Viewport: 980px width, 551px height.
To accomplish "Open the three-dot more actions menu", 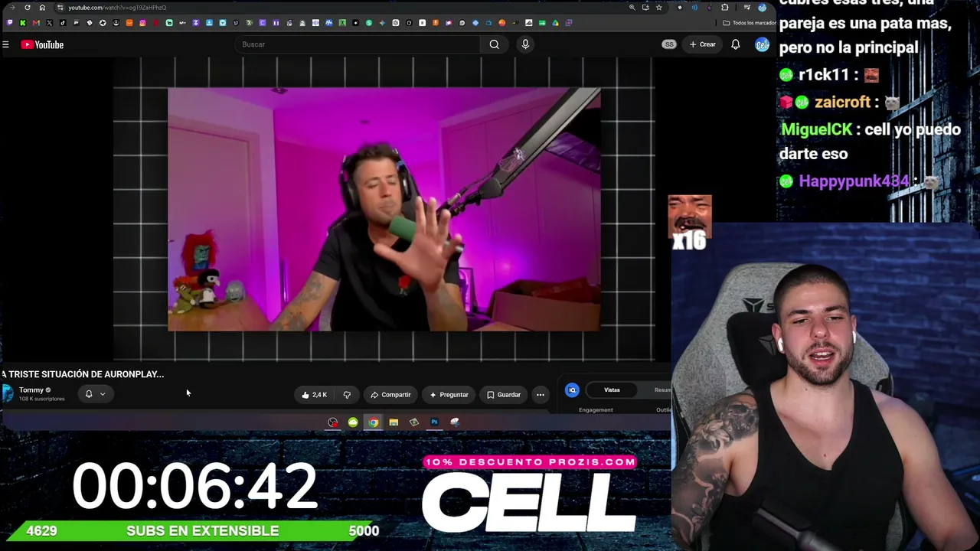I will click(541, 395).
